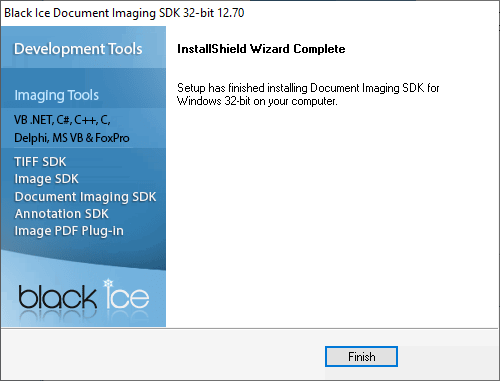Screen dimensions: 500x381
Task: Click the Black Ice logo
Action: point(83,296)
